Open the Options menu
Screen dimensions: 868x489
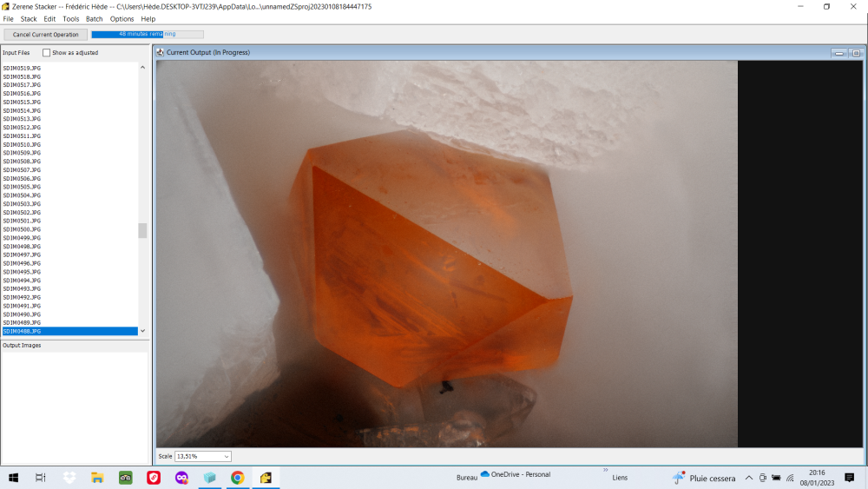click(x=122, y=19)
